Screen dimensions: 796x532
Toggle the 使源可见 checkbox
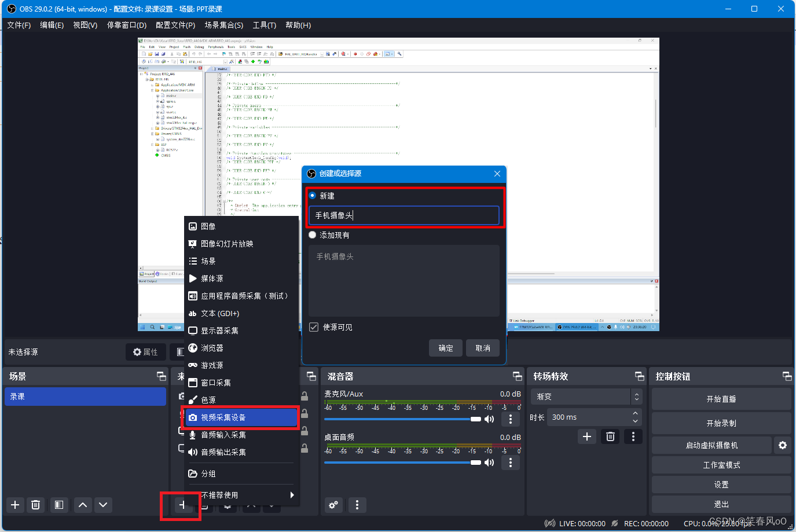click(x=314, y=327)
